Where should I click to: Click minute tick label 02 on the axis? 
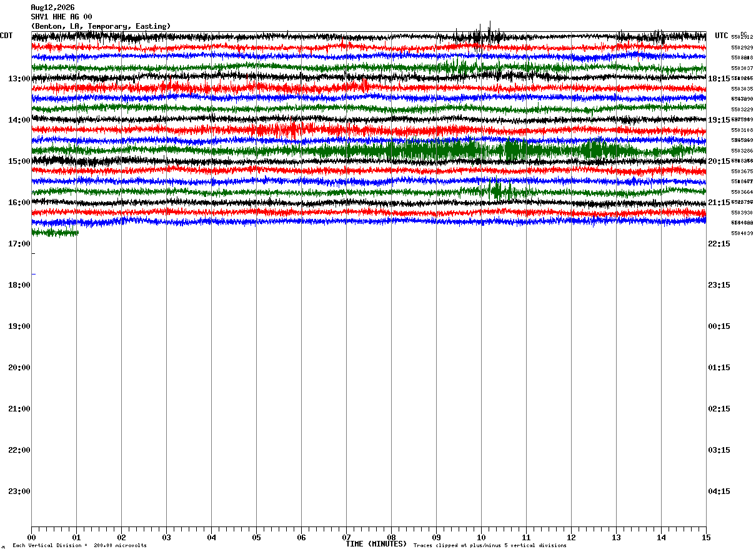coord(121,537)
